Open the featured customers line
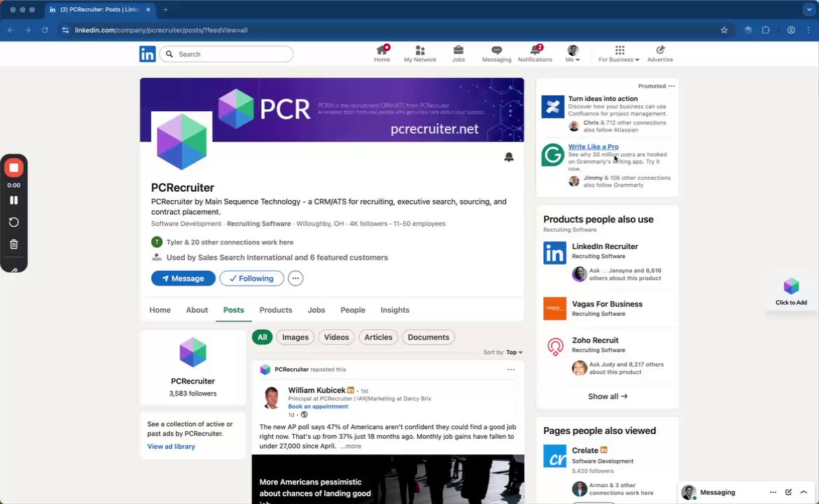 click(276, 258)
